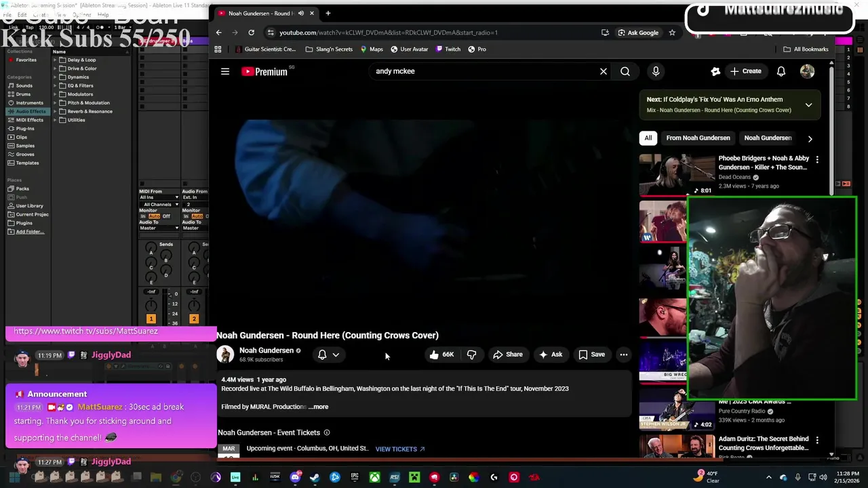Screen dimensions: 868x488
Task: Open Twitch bookmark in bookmarks bar
Action: pos(448,49)
